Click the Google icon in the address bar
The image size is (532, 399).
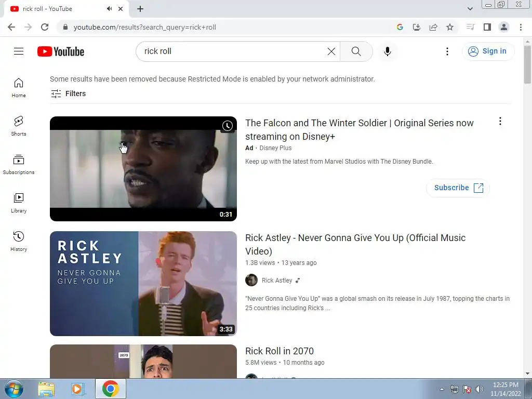(x=400, y=27)
